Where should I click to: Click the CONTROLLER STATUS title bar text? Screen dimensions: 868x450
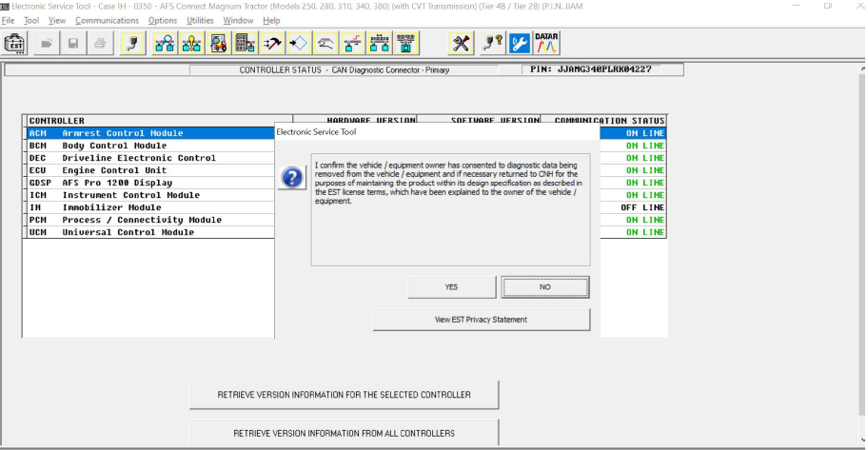coord(344,70)
